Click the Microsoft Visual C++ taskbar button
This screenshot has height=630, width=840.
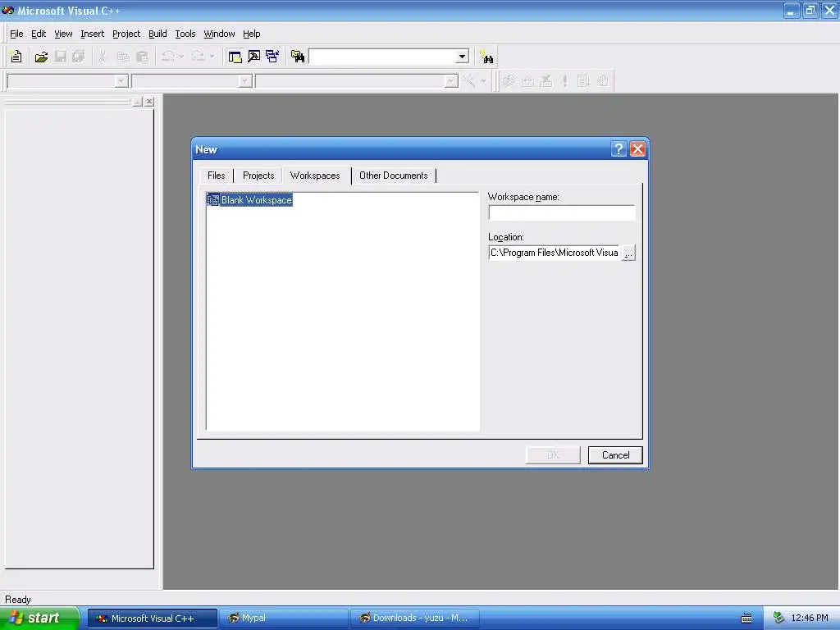[153, 619]
